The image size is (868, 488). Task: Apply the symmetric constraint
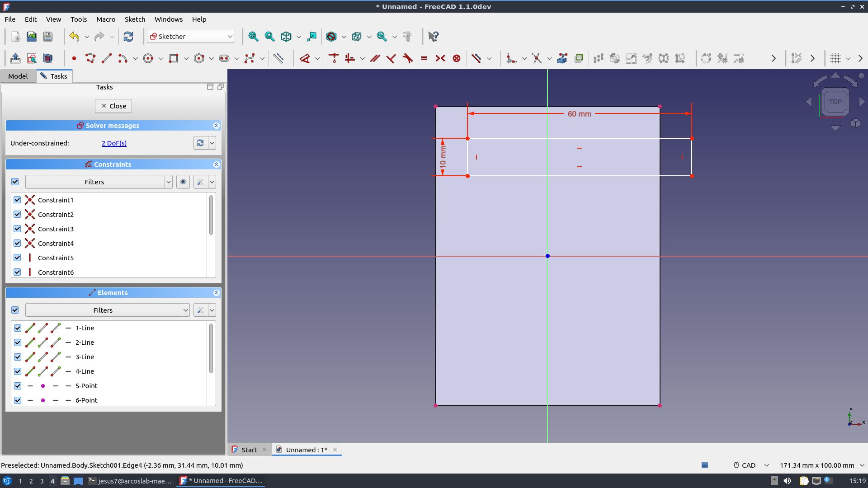pyautogui.click(x=440, y=58)
